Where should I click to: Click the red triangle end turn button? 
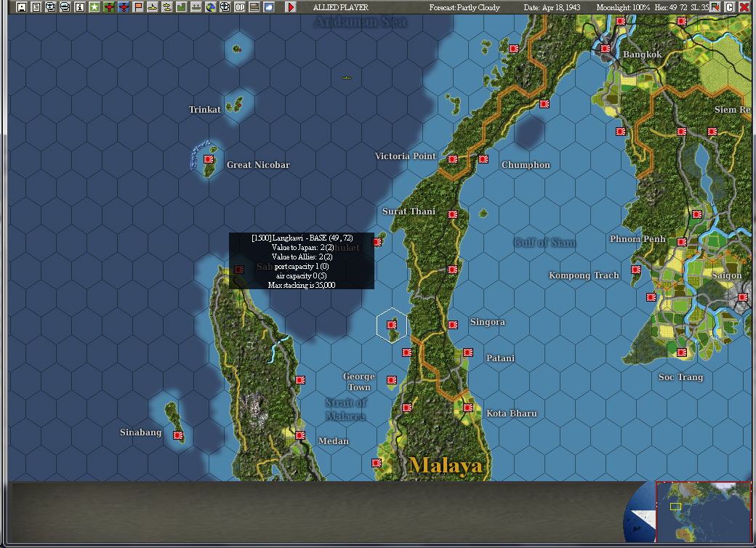pyautogui.click(x=291, y=7)
